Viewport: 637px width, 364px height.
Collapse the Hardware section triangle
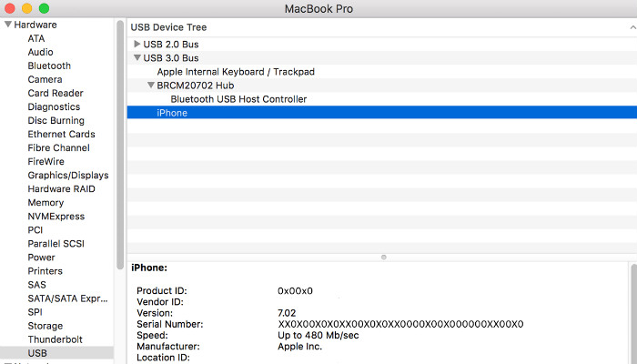click(7, 25)
